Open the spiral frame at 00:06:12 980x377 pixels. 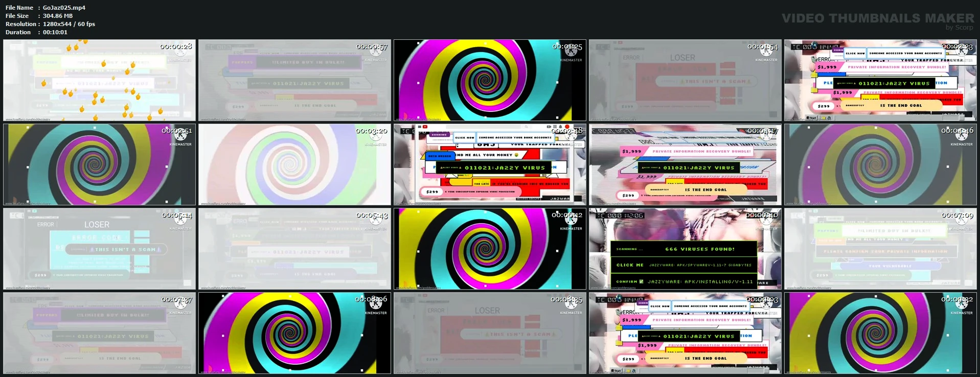pyautogui.click(x=490, y=249)
